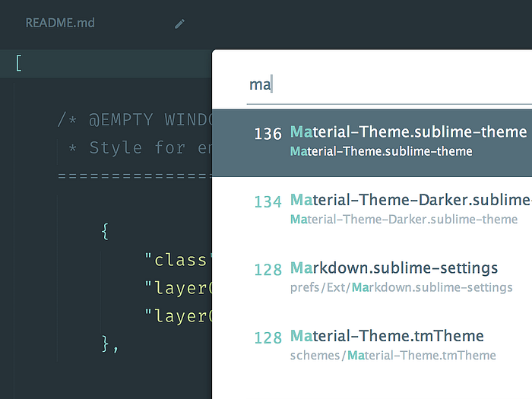Image resolution: width=532 pixels, height=399 pixels.
Task: Click the opening square bracket on line one
Action: coord(19,63)
